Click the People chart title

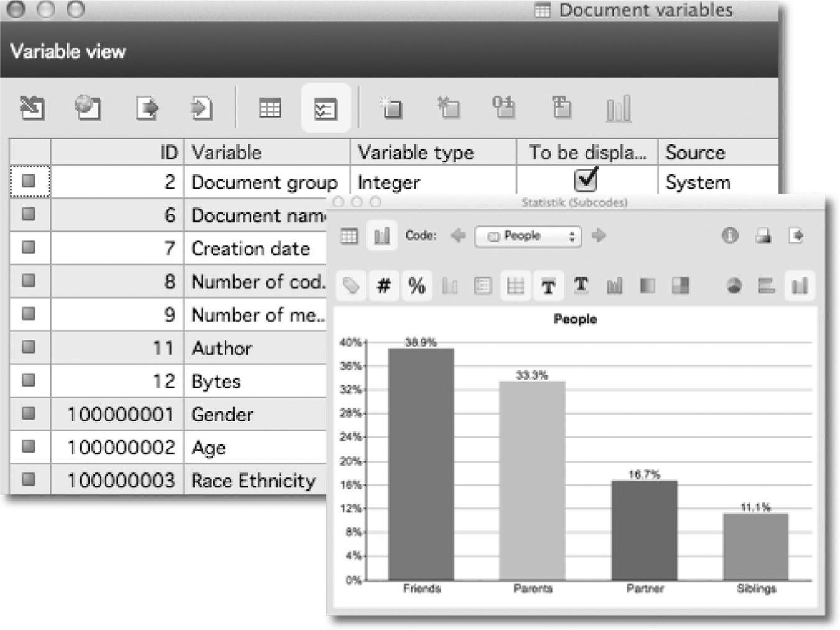coord(575,319)
